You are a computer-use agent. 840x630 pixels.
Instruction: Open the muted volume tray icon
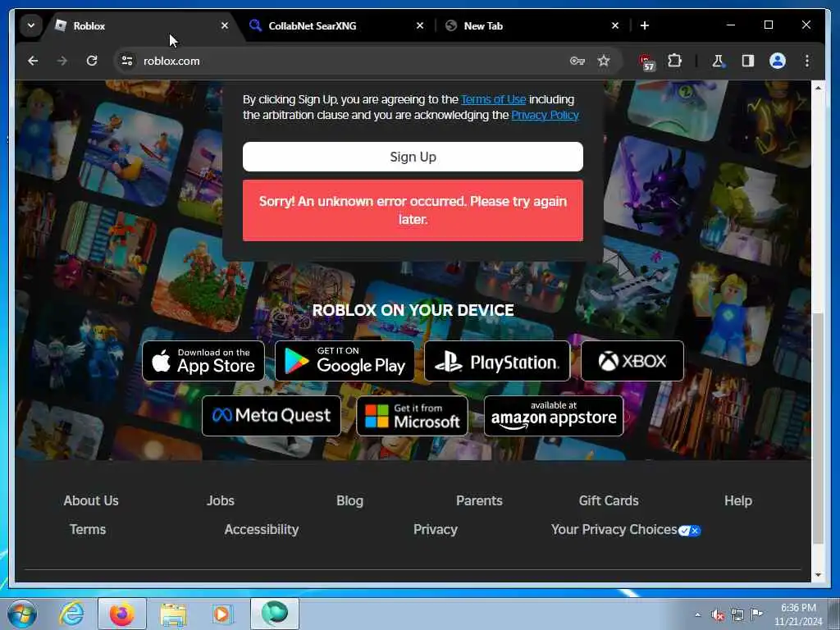coord(718,615)
